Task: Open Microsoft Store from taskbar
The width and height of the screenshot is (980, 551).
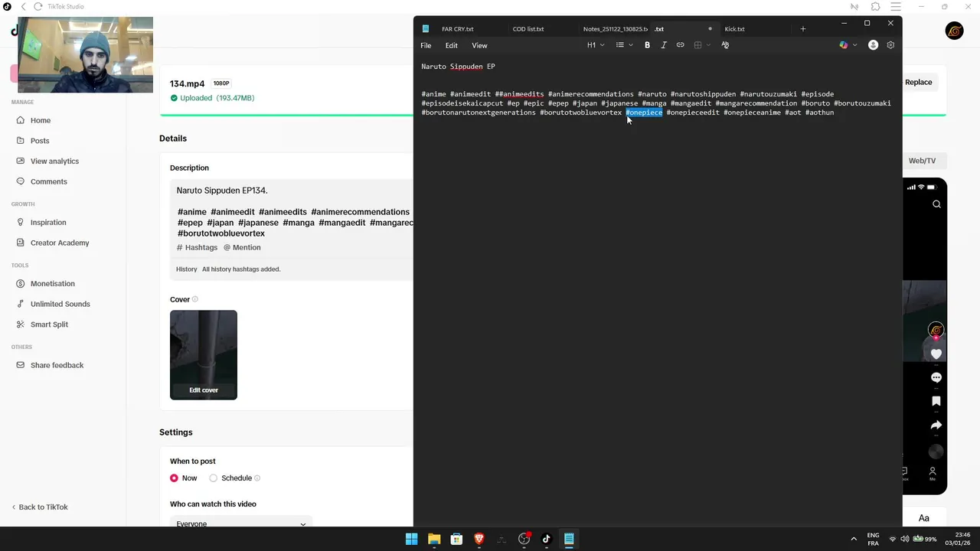Action: point(456,539)
